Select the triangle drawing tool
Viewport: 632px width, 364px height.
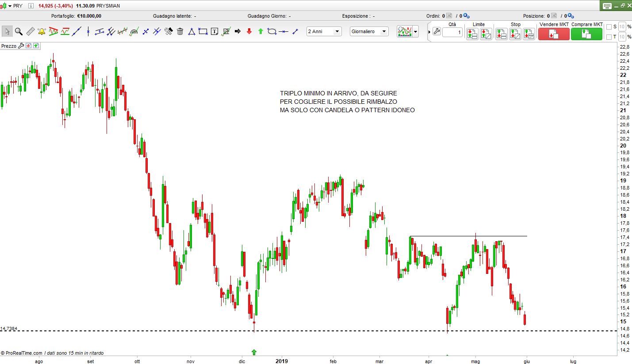coord(192,31)
